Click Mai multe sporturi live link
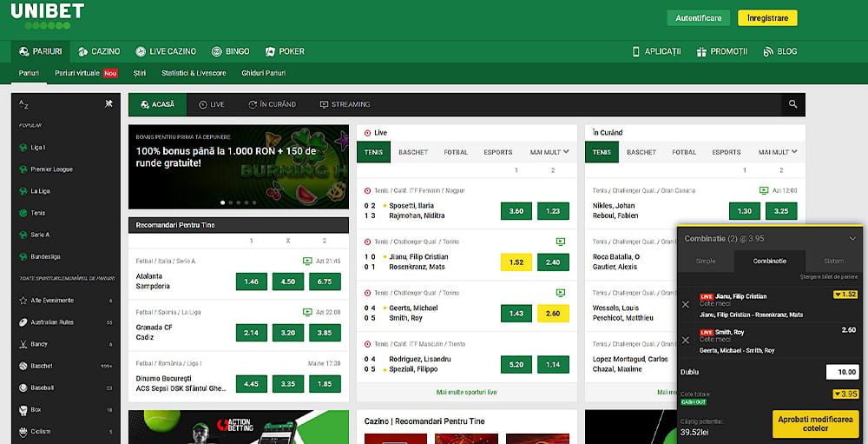 tap(467, 392)
